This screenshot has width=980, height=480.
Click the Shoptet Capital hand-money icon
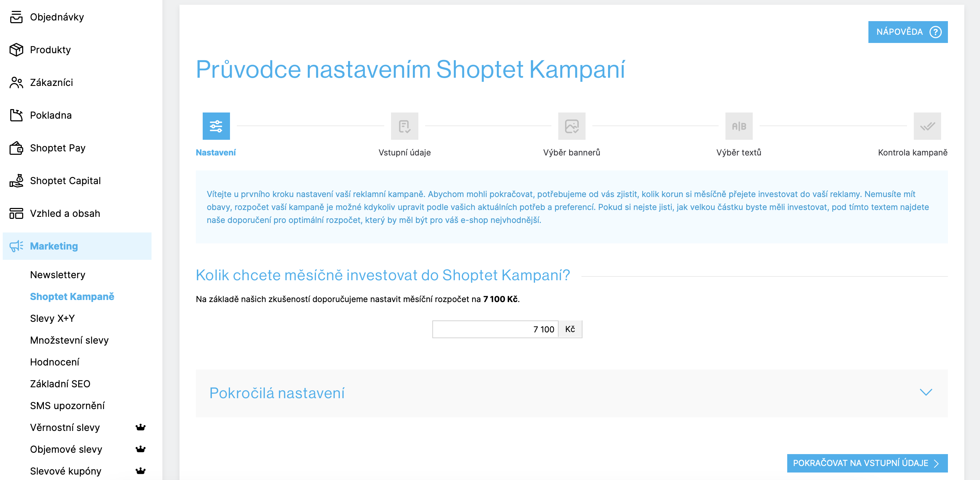(16, 181)
